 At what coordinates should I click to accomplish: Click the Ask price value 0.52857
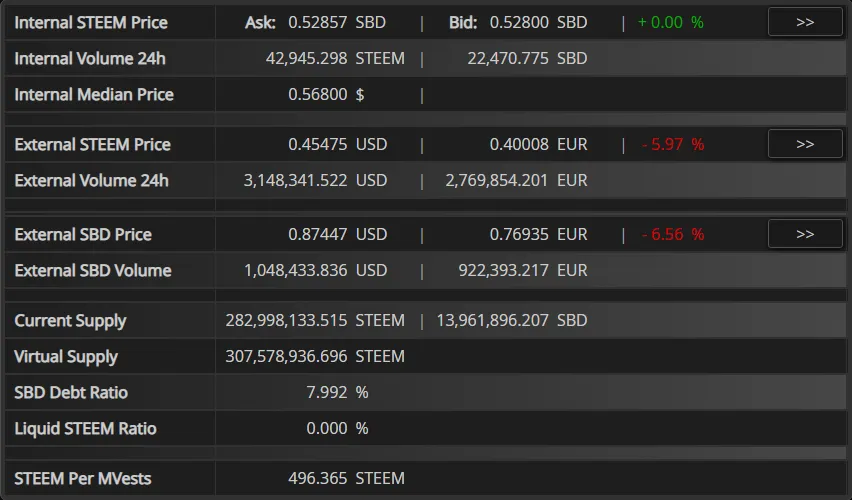317,22
